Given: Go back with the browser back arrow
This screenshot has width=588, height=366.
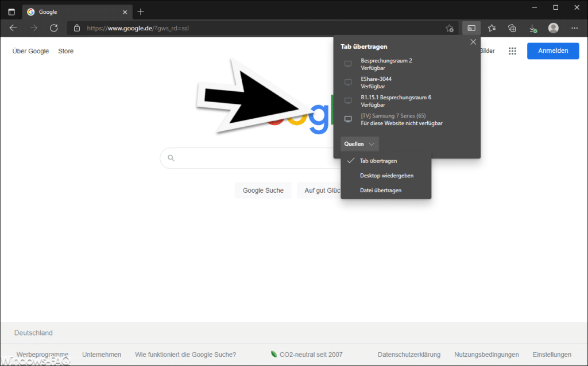Looking at the screenshot, I should click(x=14, y=28).
